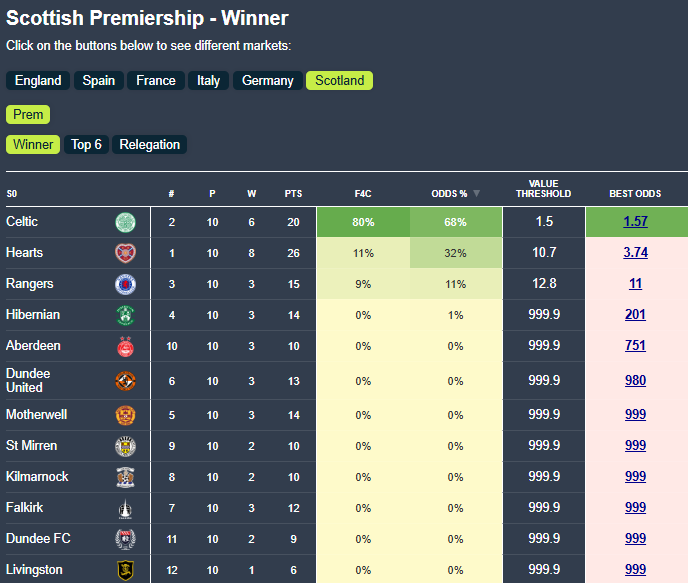Show the Relegation market
Image resolution: width=688 pixels, height=583 pixels.
click(x=150, y=145)
